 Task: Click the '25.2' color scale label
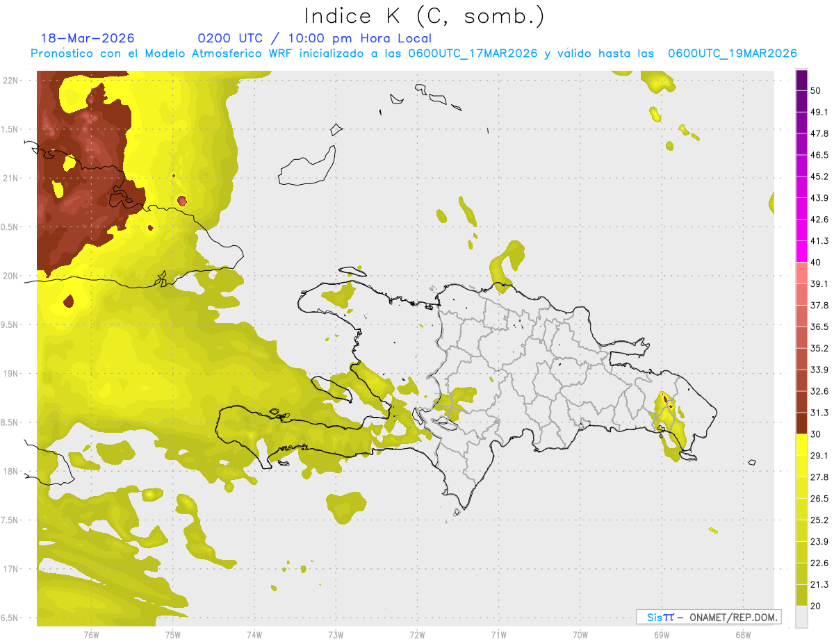point(819,520)
